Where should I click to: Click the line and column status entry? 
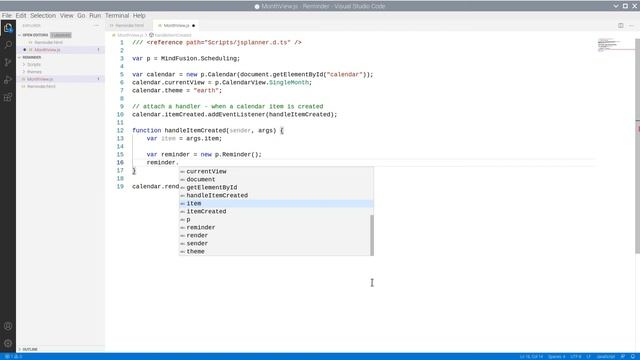531,357
